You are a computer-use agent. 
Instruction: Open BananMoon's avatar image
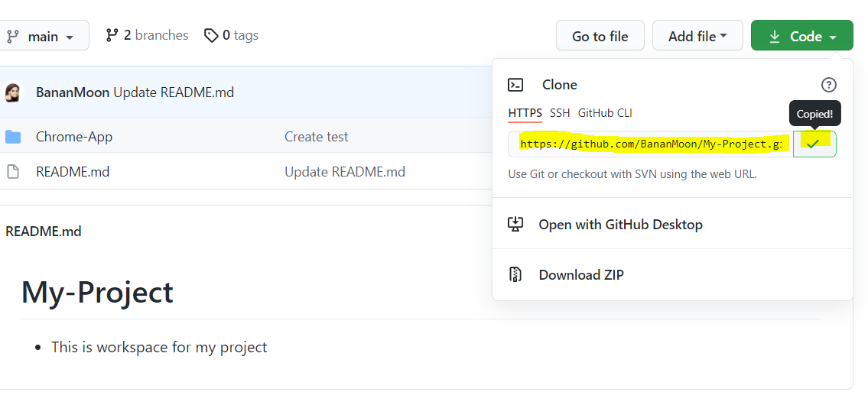tap(13, 92)
